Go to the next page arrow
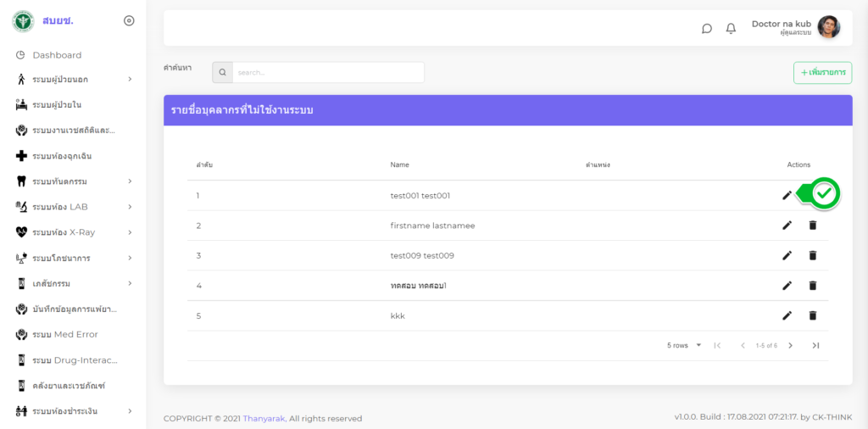Screen dimensions: 868x429 [790, 345]
